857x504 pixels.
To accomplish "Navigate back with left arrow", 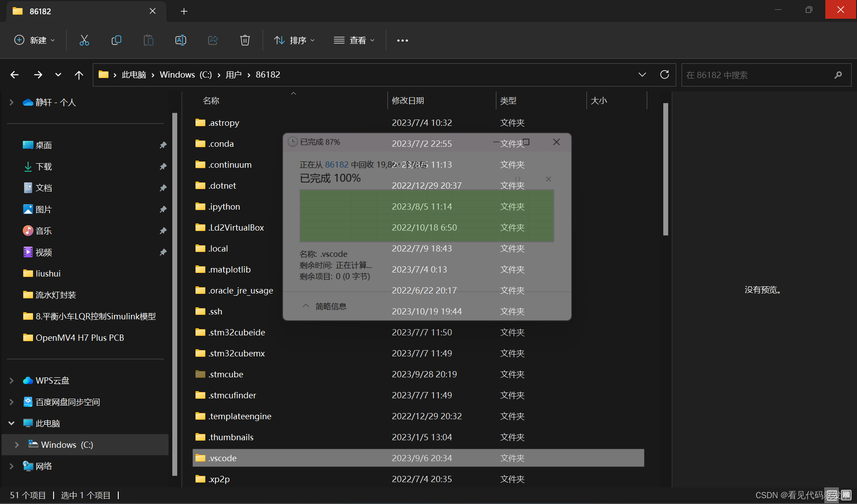I will (14, 74).
